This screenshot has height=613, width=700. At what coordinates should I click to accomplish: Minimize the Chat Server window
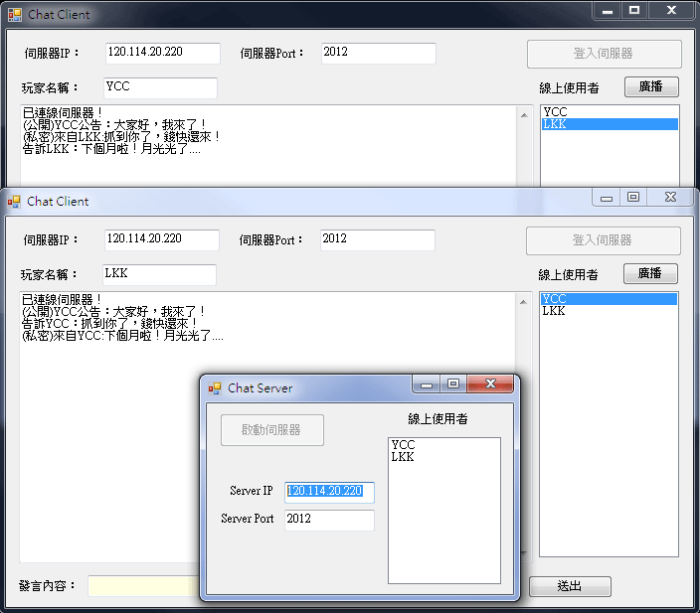(x=427, y=384)
